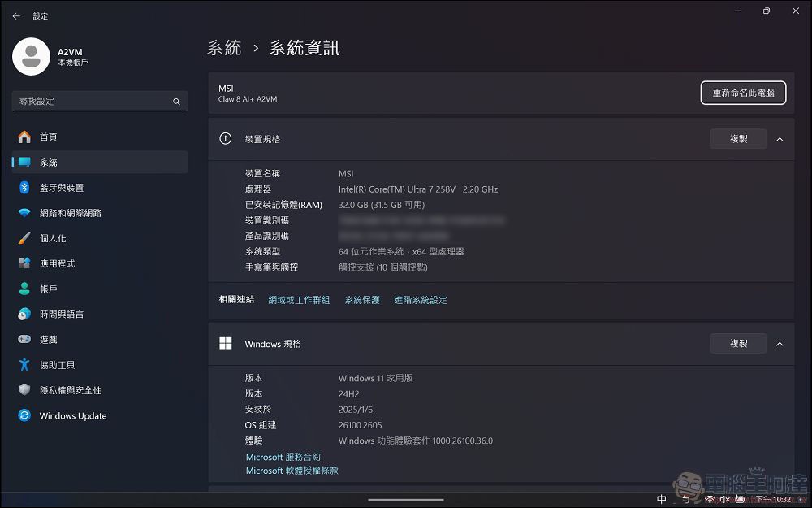Viewport: 812px width, 508px height.
Task: Open Microsoft 服務合約 link
Action: (283, 457)
